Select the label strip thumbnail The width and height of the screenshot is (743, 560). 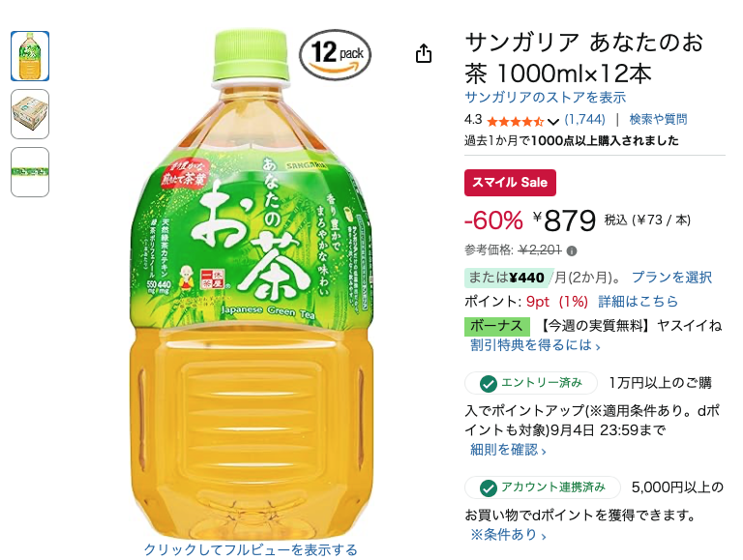[30, 172]
